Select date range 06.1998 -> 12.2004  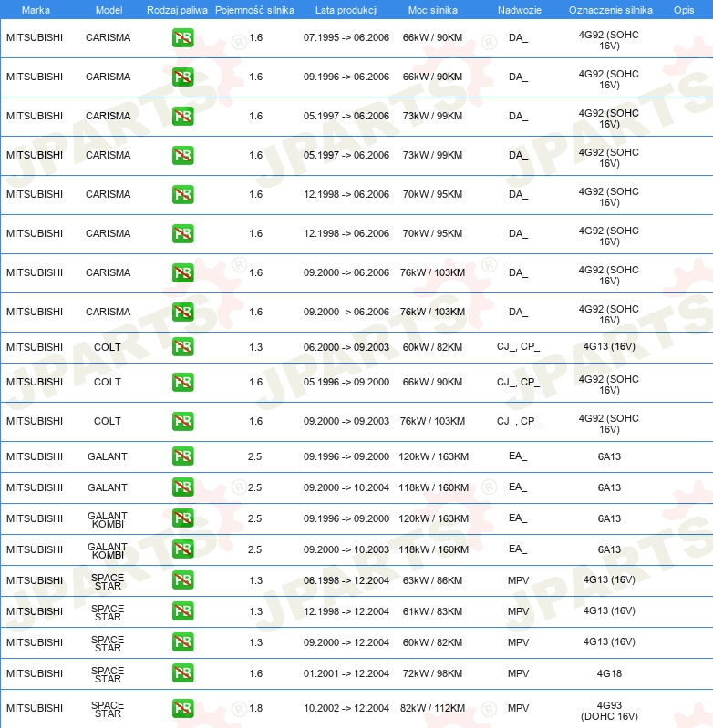pyautogui.click(x=346, y=580)
